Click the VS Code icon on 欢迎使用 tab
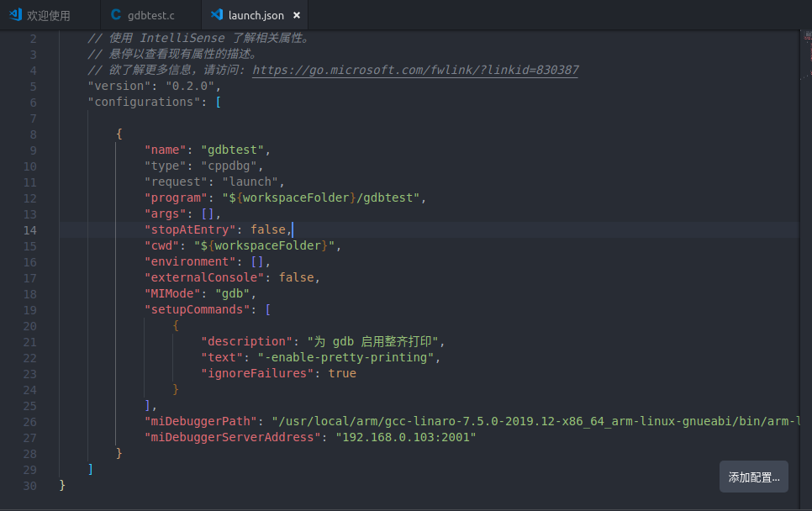812x511 pixels. tap(15, 15)
